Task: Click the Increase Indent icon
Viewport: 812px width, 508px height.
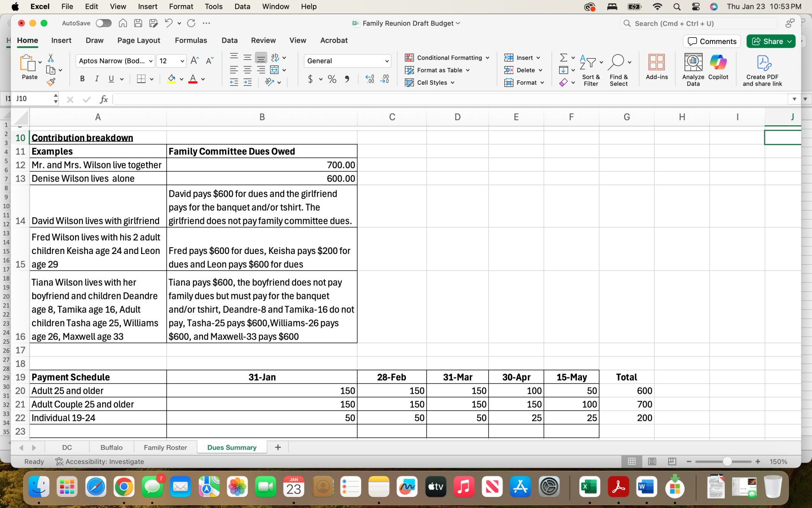Action: [247, 82]
